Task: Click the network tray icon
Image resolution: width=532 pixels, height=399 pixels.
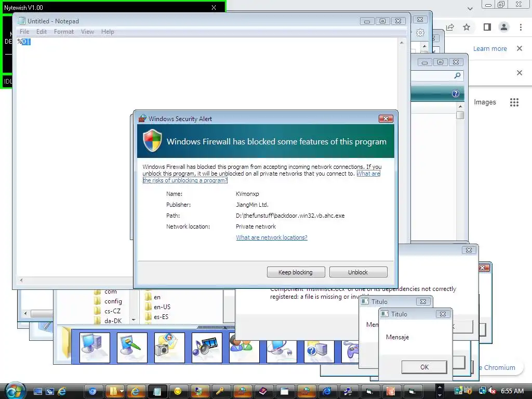Action: coord(482,391)
